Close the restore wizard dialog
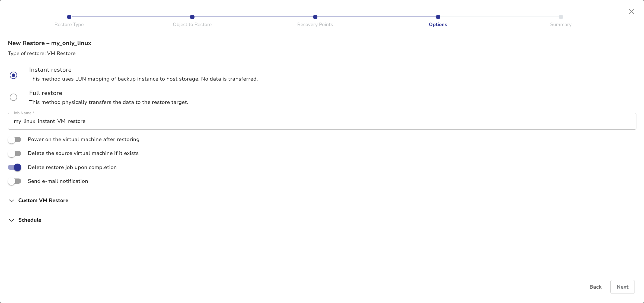The height and width of the screenshot is (303, 644). click(631, 11)
